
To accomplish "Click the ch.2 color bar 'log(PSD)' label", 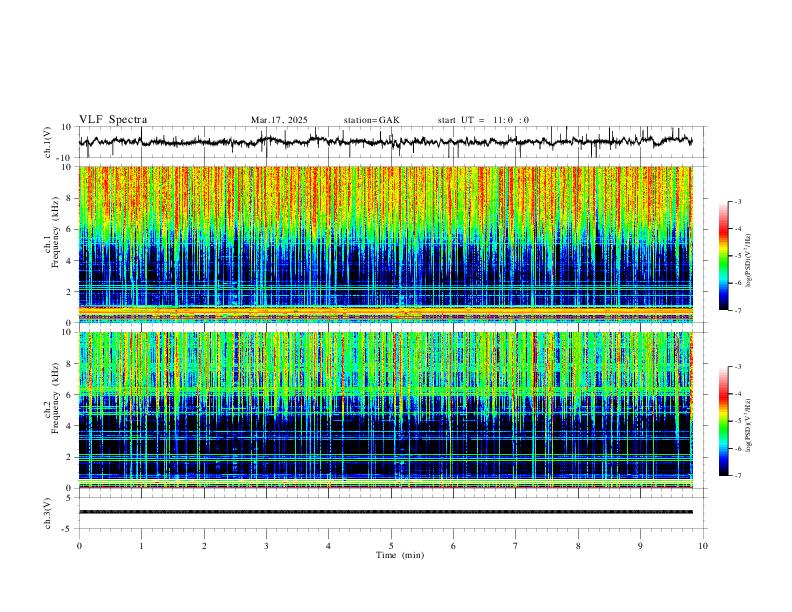I will click(749, 425).
